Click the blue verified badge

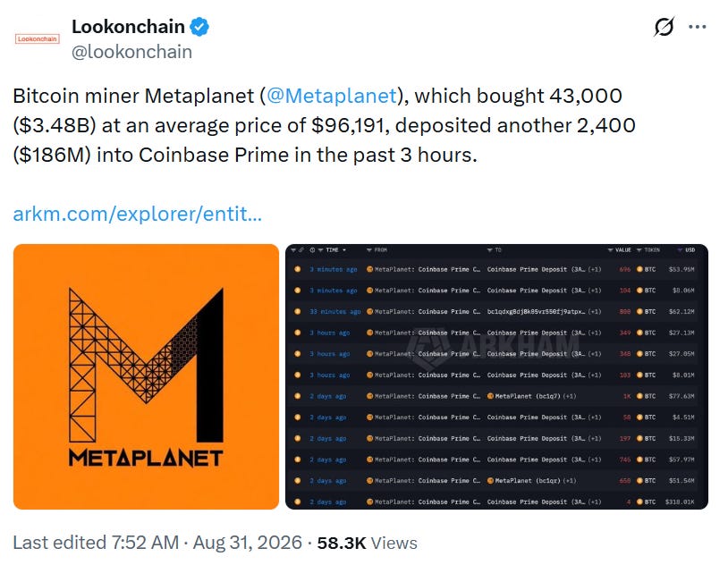[x=199, y=27]
